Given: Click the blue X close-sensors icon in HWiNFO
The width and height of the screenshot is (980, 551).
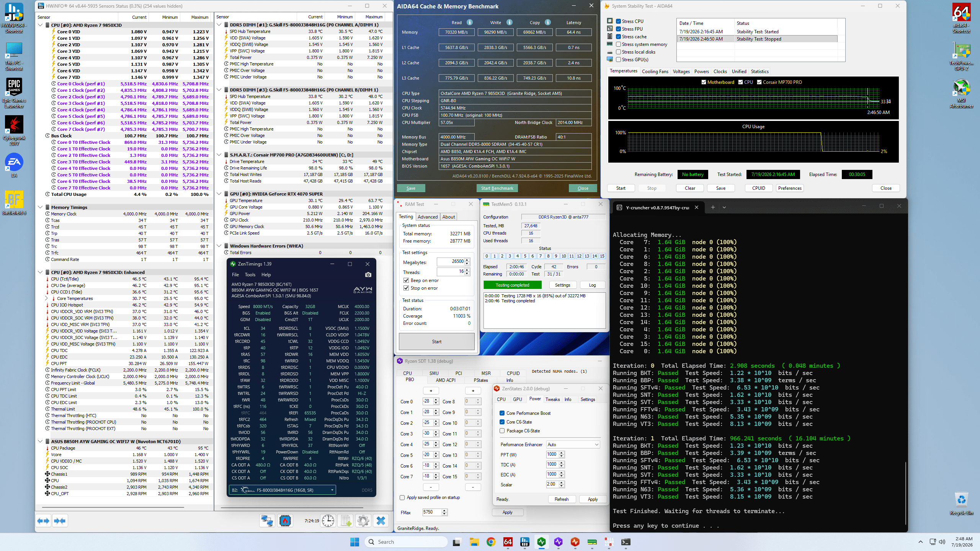Looking at the screenshot, I should tap(381, 521).
